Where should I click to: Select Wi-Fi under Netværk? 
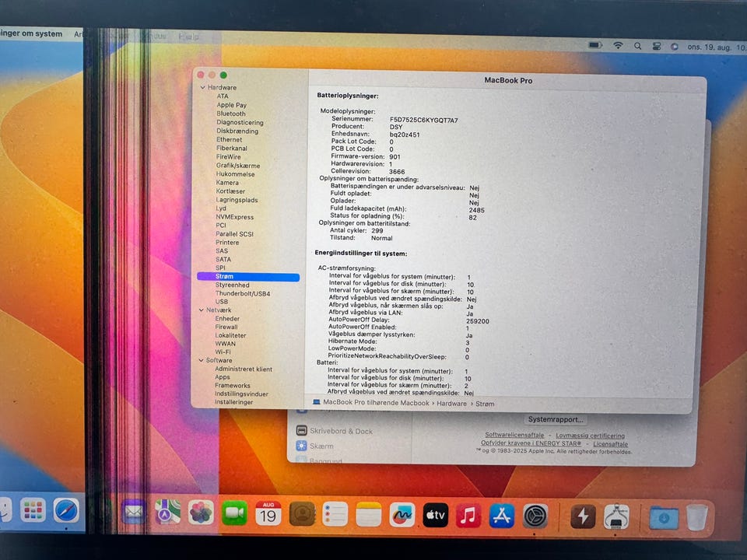223,352
